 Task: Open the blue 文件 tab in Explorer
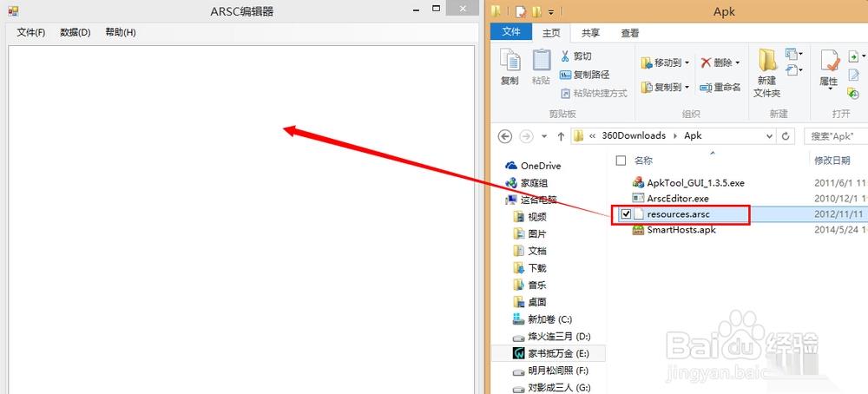tap(511, 32)
